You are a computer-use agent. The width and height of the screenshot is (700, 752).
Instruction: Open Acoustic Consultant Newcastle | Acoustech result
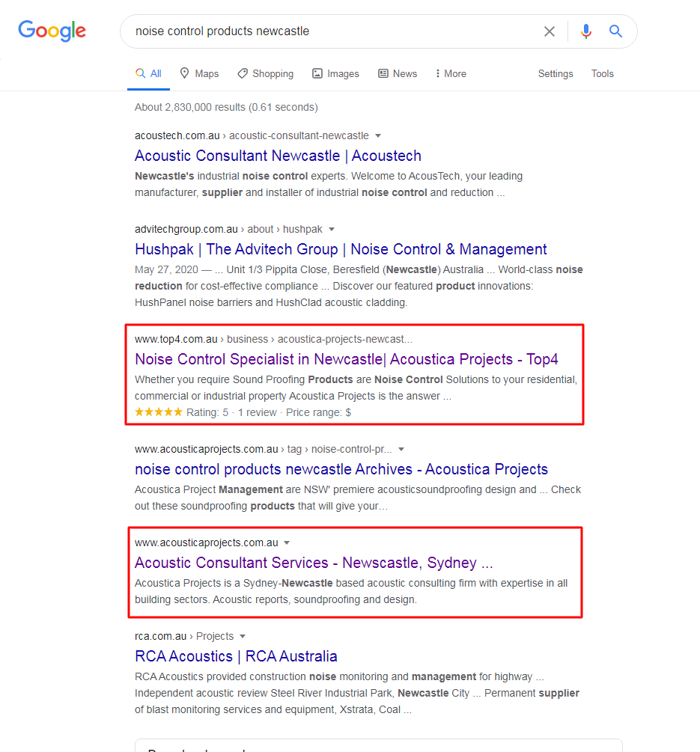278,156
